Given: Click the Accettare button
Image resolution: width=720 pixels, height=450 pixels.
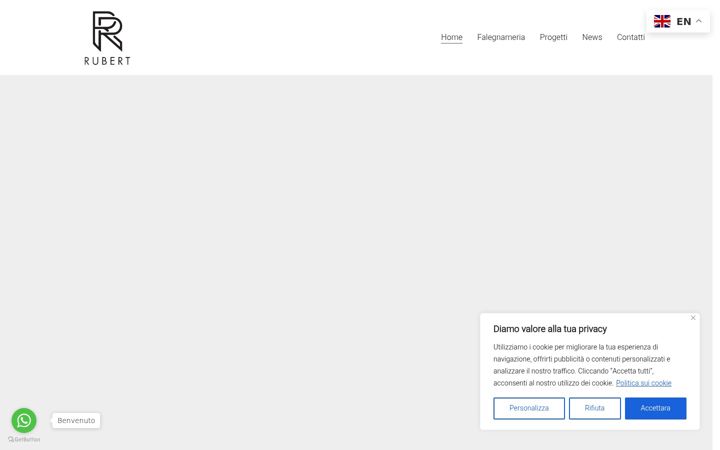Looking at the screenshot, I should tap(655, 408).
